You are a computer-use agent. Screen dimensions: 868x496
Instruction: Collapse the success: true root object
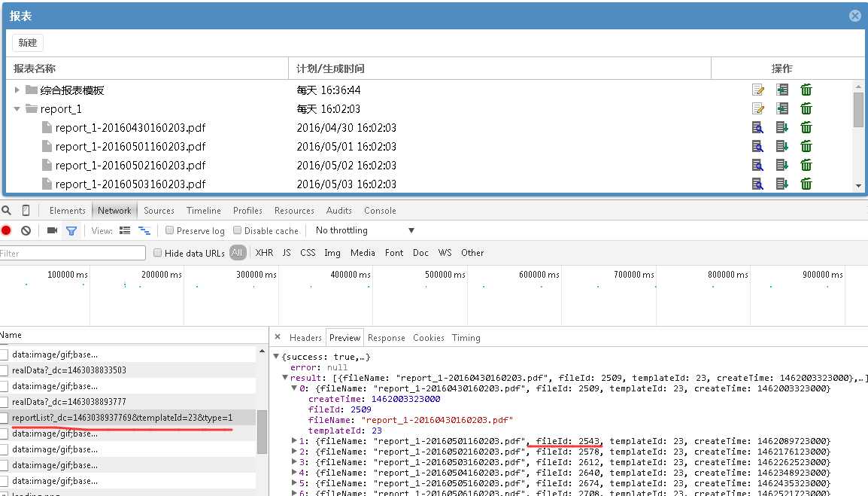[x=276, y=356]
